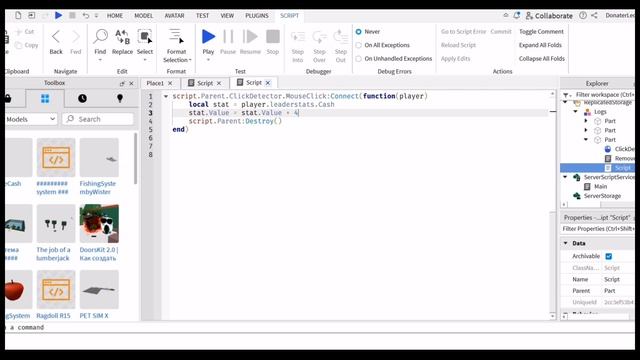Click the Step Into debugger icon
The width and height of the screenshot is (640, 360).
pyautogui.click(x=298, y=37)
